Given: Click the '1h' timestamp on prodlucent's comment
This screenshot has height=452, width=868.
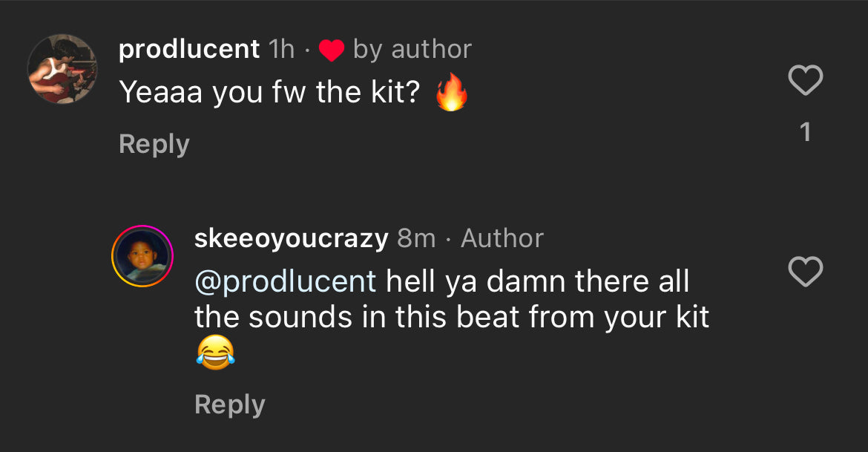Looking at the screenshot, I should pyautogui.click(x=281, y=50).
